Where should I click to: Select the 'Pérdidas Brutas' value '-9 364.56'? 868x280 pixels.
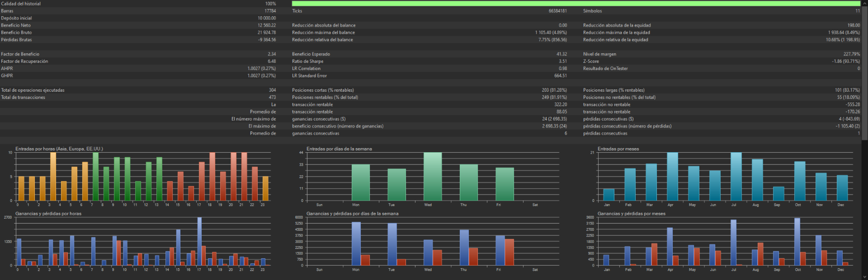tap(267, 40)
